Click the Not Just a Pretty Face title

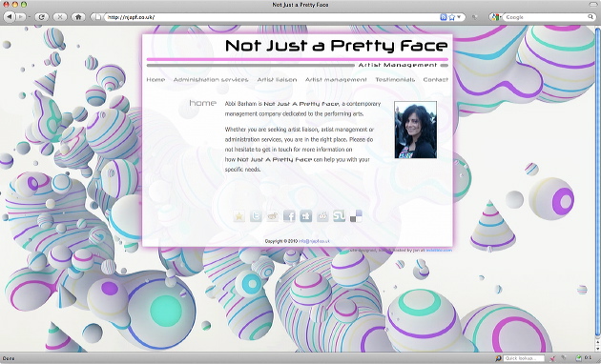(336, 46)
